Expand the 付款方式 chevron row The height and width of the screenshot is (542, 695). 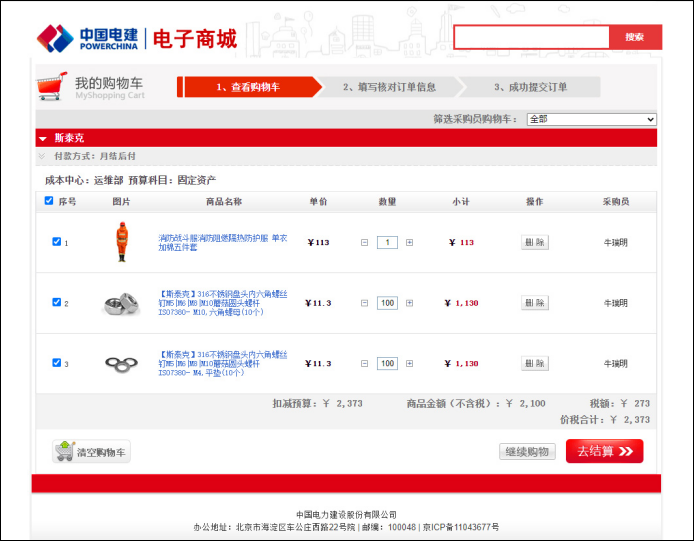42,156
